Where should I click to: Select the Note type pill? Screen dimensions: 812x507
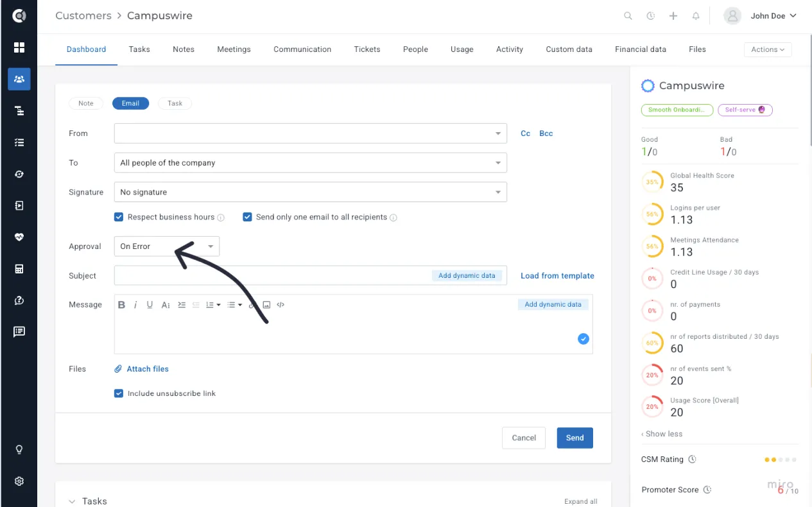(x=86, y=103)
